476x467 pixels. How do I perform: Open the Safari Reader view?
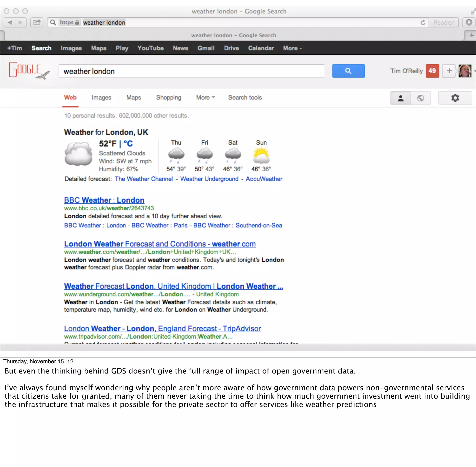[x=443, y=23]
